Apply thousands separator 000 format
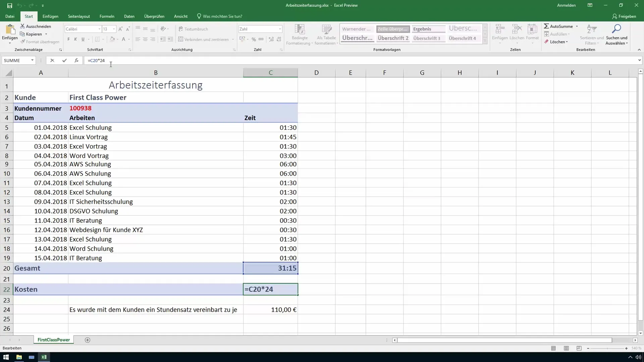The height and width of the screenshot is (362, 644). tap(261, 39)
